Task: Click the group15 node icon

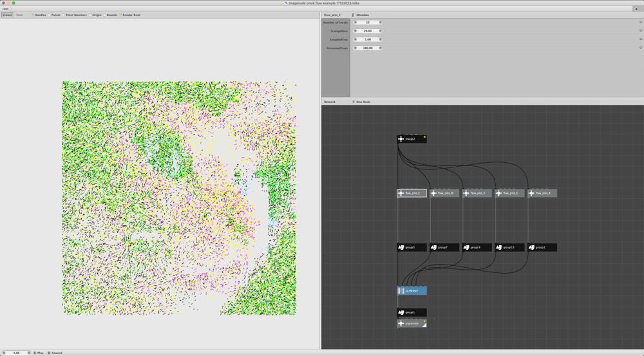Action: coord(498,247)
